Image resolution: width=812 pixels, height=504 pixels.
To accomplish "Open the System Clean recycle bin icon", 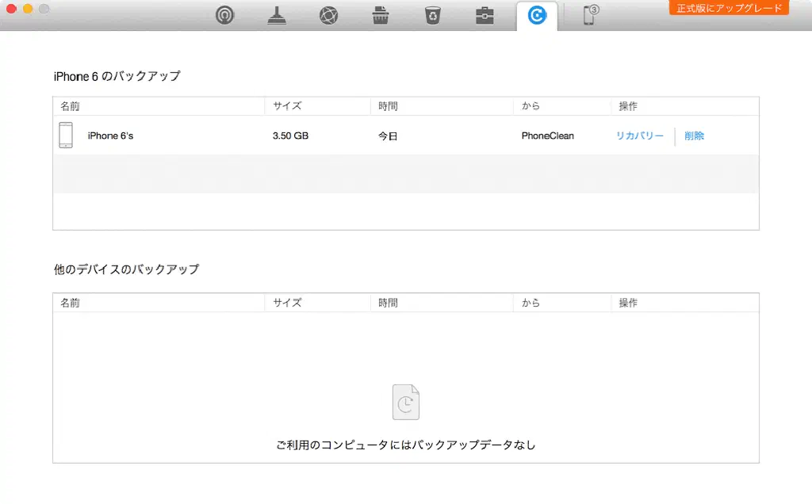I will click(x=432, y=15).
